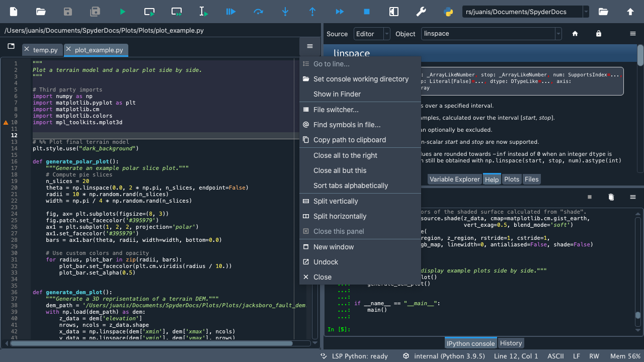
Task: Choose Copy path to clipboard
Action: pyautogui.click(x=350, y=140)
